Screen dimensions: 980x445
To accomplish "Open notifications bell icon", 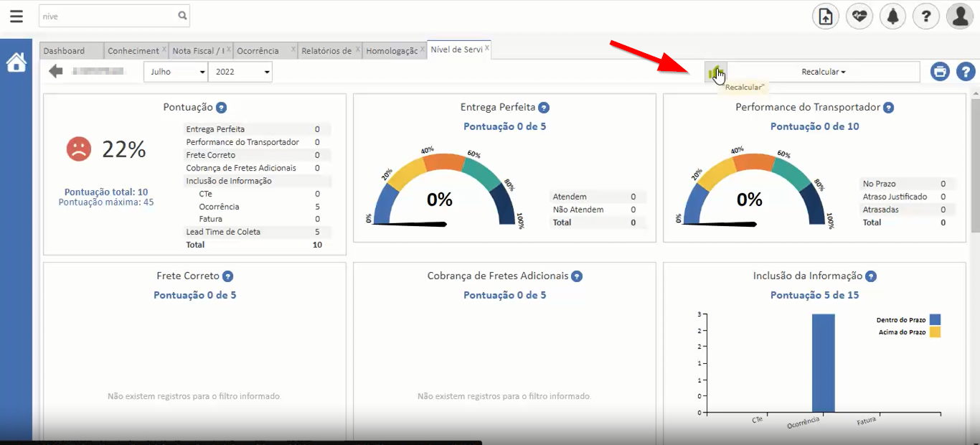I will pyautogui.click(x=892, y=16).
